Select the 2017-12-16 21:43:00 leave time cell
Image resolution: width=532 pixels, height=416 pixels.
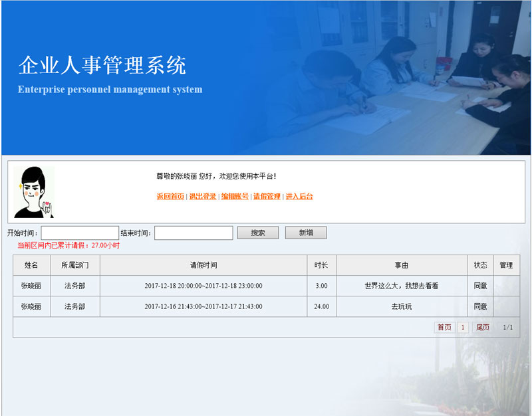203,306
